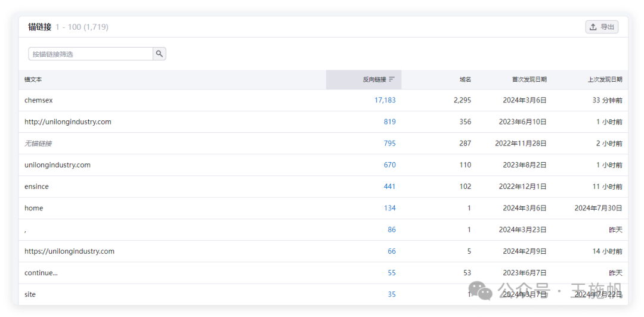Open backlinks count 55 link
Screen dimensions: 644x317
click(392, 273)
